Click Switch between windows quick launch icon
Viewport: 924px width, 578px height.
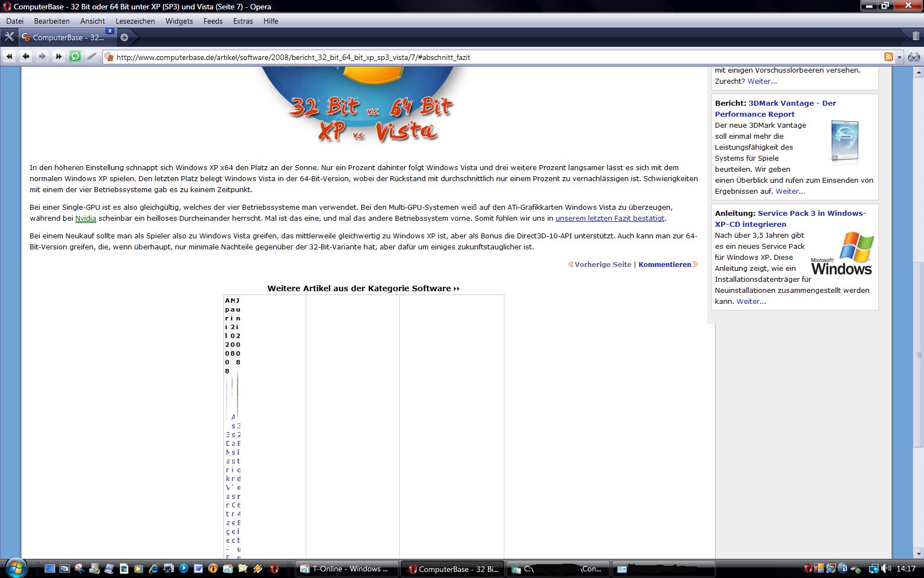click(x=64, y=569)
